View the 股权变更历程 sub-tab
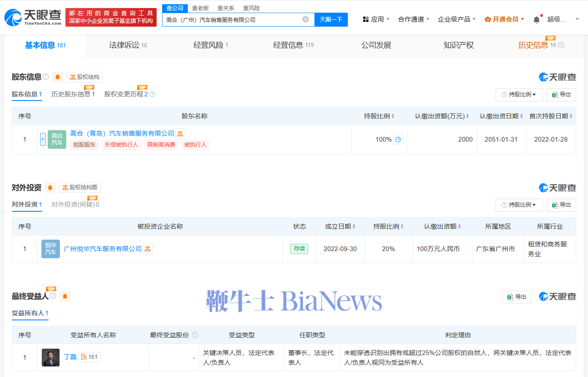588x377 pixels. coord(126,94)
